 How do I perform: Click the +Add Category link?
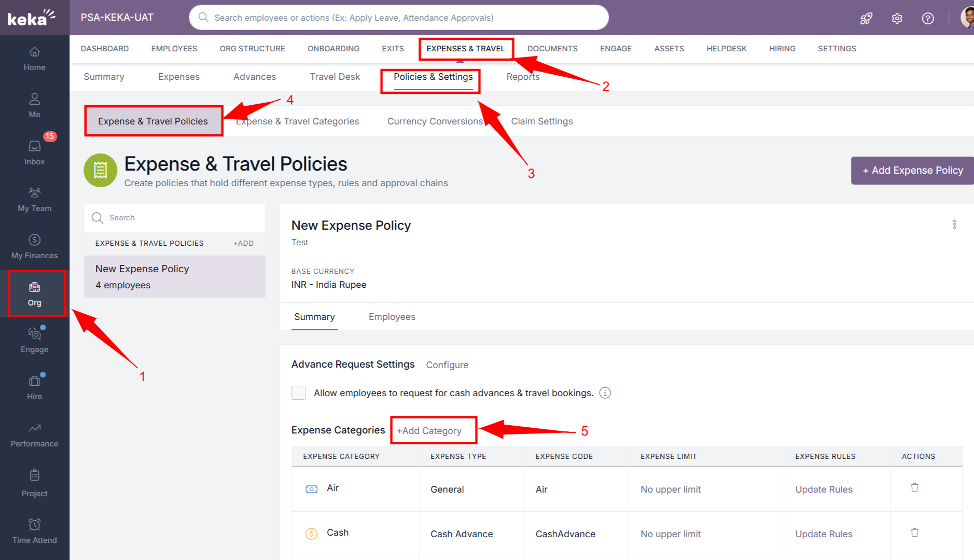(x=429, y=431)
